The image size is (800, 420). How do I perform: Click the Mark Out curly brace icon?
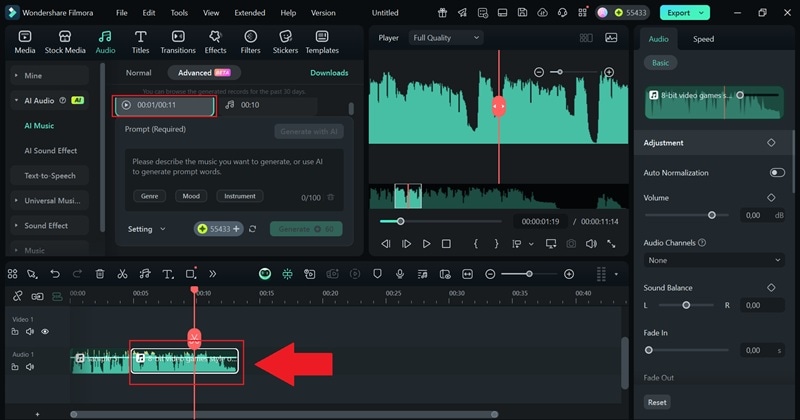coord(496,244)
